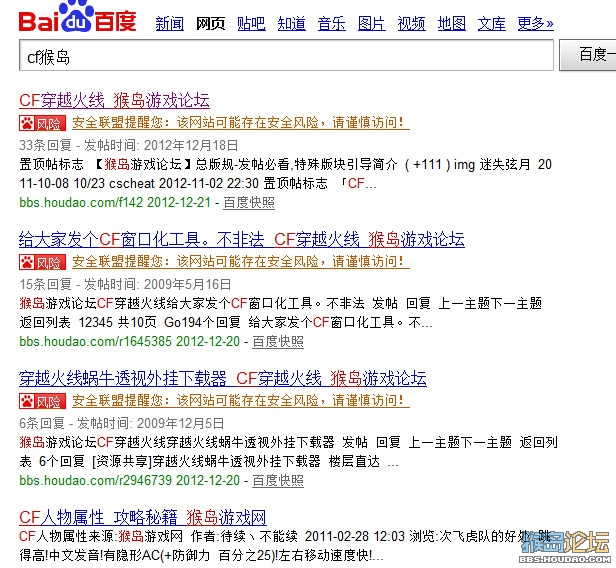This screenshot has width=616, height=568.
Task: Click the text 6条回复 - 发帖时间: 2009年12月5日
Action: pyautogui.click(x=122, y=423)
